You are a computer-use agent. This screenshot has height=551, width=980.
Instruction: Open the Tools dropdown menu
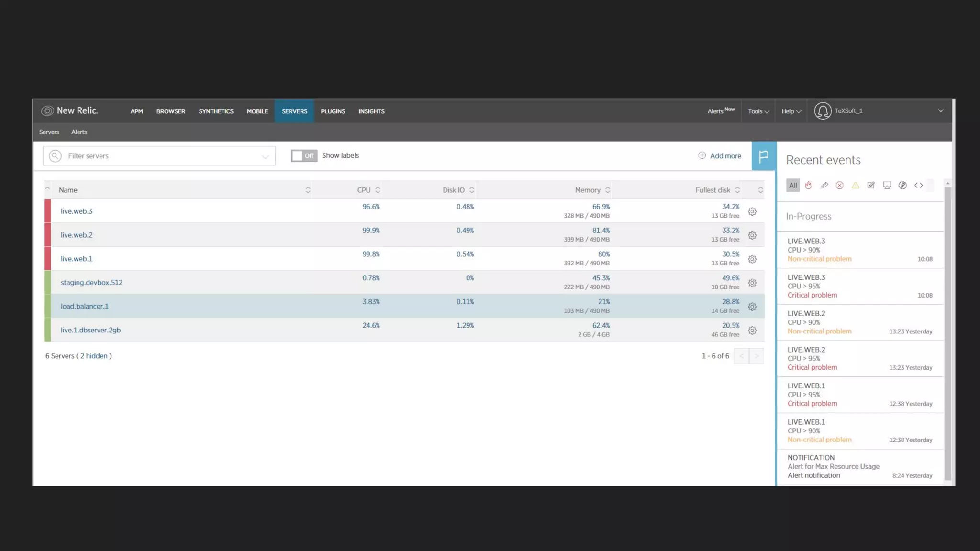tap(758, 111)
